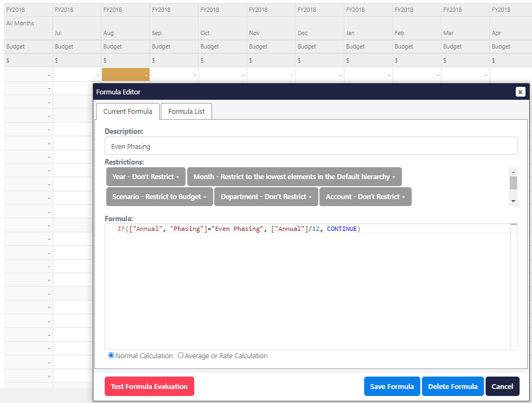
Task: Open the Account - Don't Restrict dropdown
Action: tap(365, 196)
